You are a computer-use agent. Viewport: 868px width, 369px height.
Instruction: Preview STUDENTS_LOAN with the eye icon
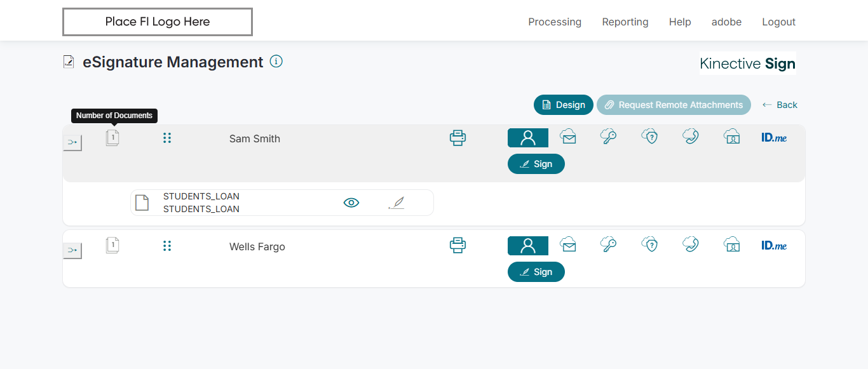(x=351, y=203)
